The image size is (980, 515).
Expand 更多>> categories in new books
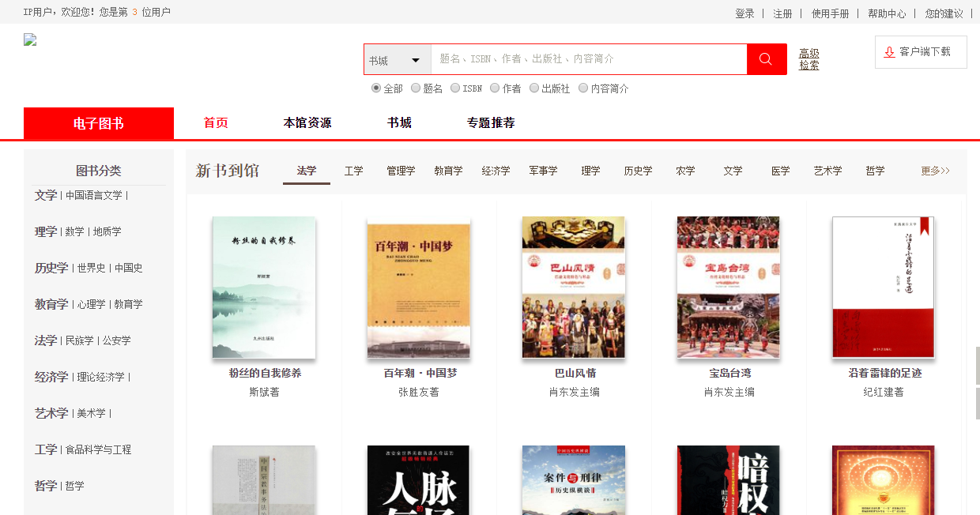click(x=935, y=171)
